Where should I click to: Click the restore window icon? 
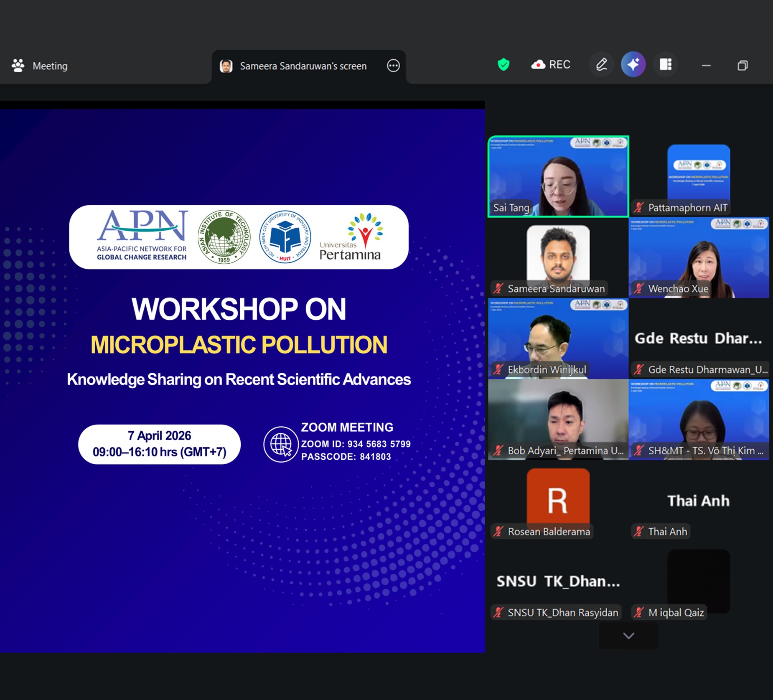742,66
